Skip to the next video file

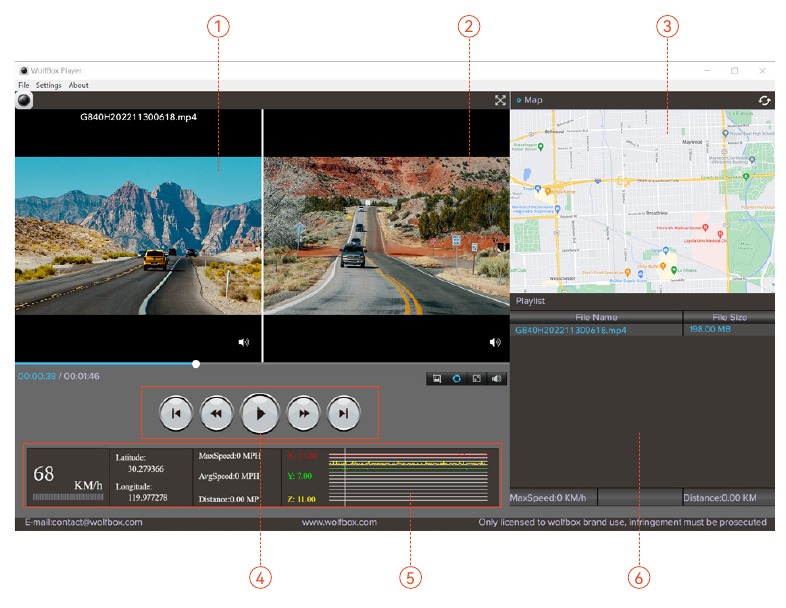point(343,412)
